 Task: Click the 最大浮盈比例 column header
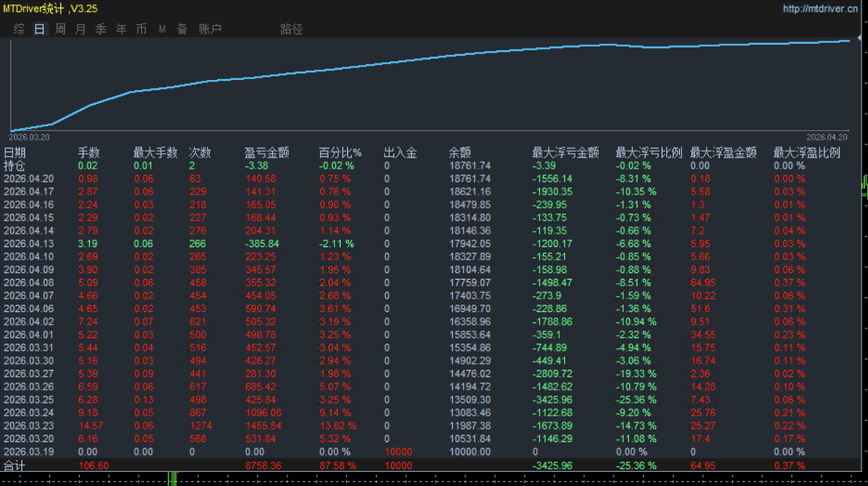[807, 153]
